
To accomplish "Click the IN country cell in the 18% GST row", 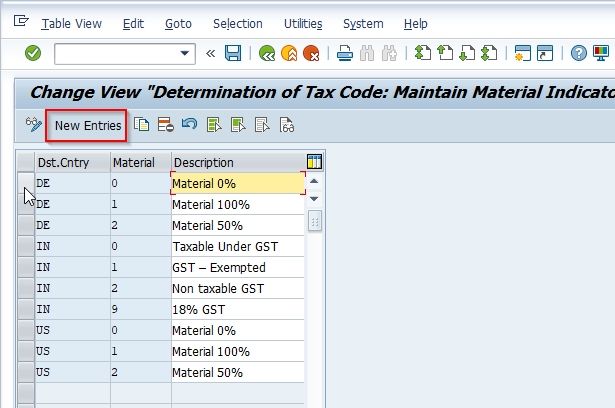I will click(x=73, y=310).
